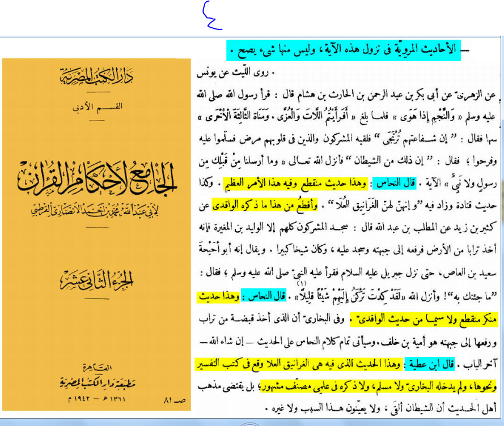Image resolution: width=504 pixels, height=426 pixels.
Task: Click 'دار الكتب المصرية' at the cover top
Action: coord(97,76)
